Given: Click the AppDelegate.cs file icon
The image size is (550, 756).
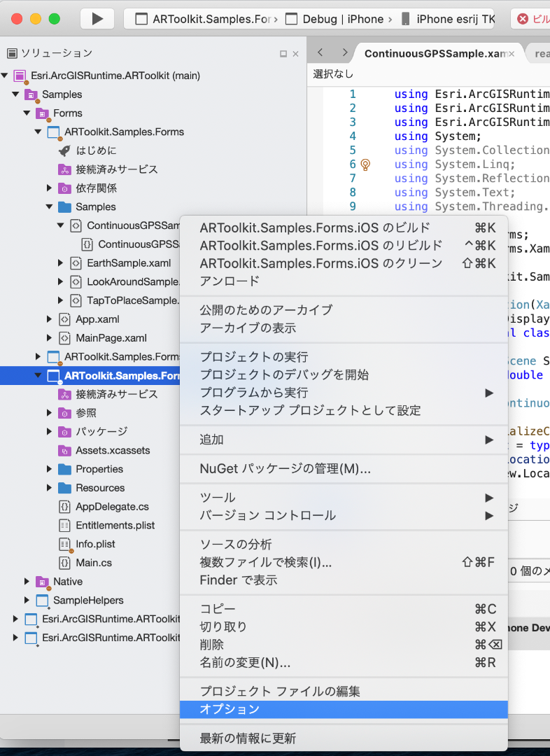Looking at the screenshot, I should tap(64, 507).
